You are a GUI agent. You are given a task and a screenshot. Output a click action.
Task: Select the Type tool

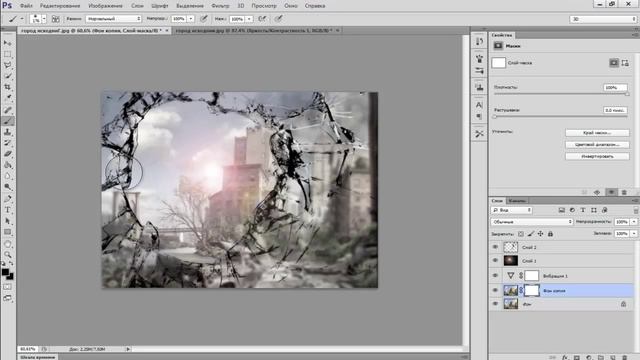pos(7,210)
